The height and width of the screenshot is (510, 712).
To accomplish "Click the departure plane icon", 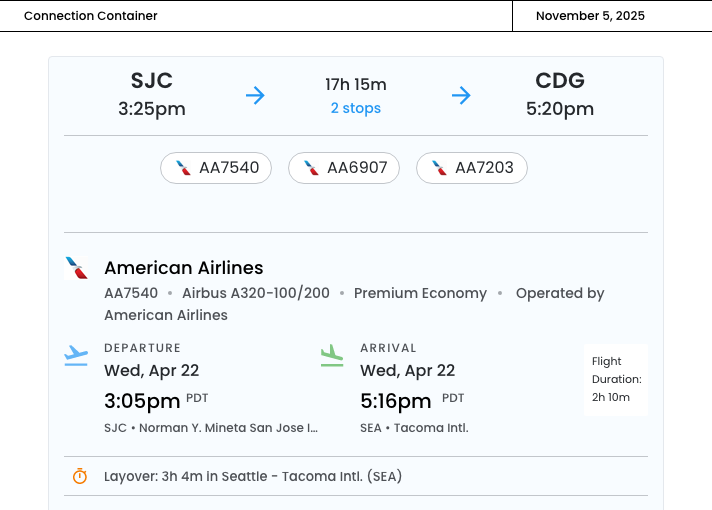I will coord(76,355).
